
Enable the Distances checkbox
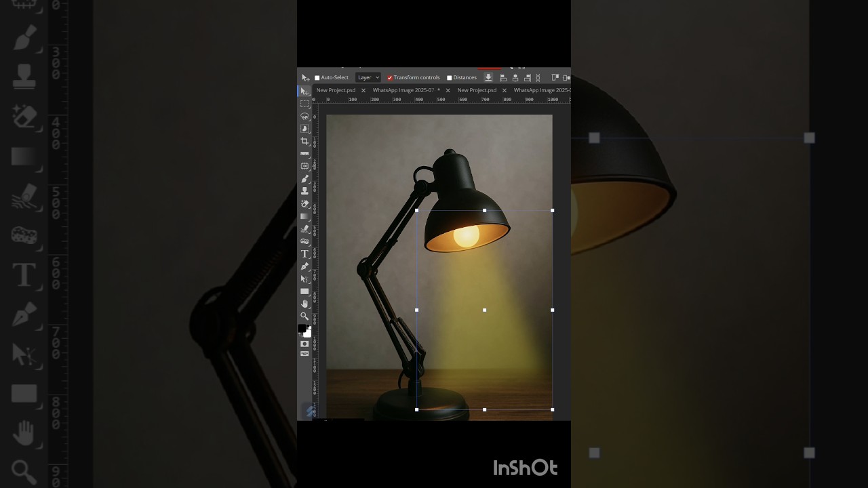point(449,78)
